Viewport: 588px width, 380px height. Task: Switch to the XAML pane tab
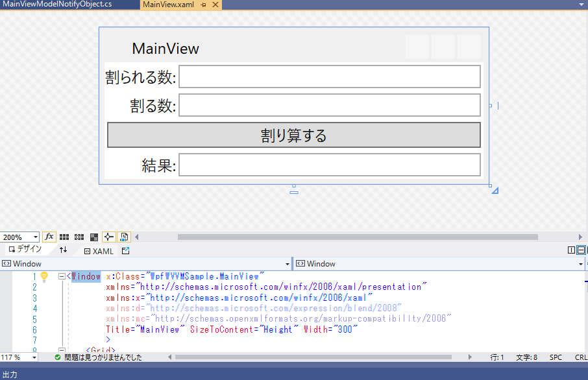tap(99, 251)
